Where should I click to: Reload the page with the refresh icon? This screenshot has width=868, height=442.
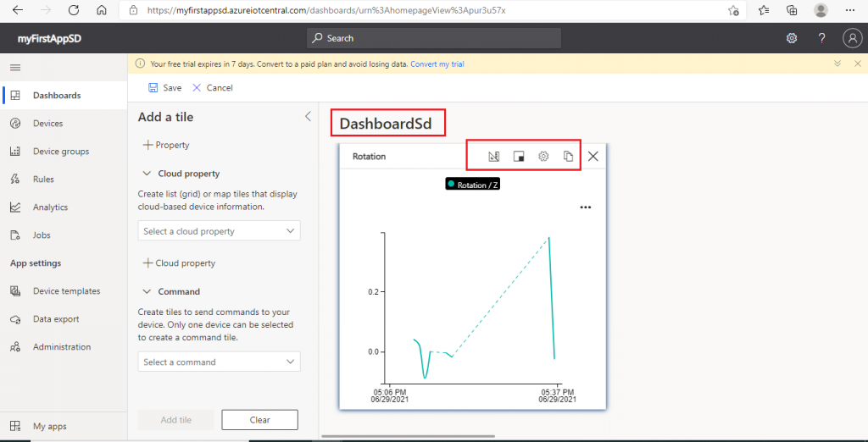74,10
